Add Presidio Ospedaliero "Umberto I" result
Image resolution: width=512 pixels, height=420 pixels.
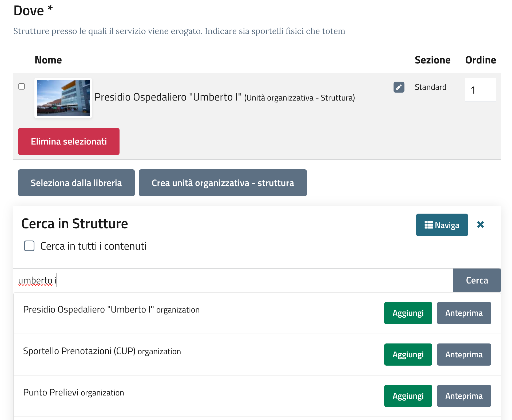coord(408,313)
